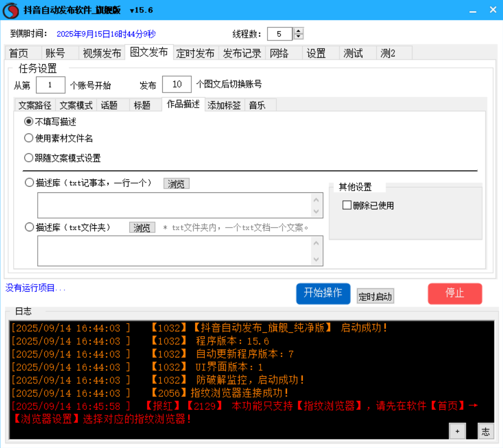
Task: Select the 不填写描述 option
Action: [27, 121]
